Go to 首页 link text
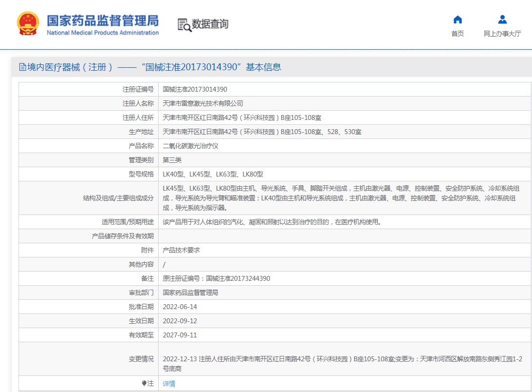This screenshot has height=392, width=532. 457,34
